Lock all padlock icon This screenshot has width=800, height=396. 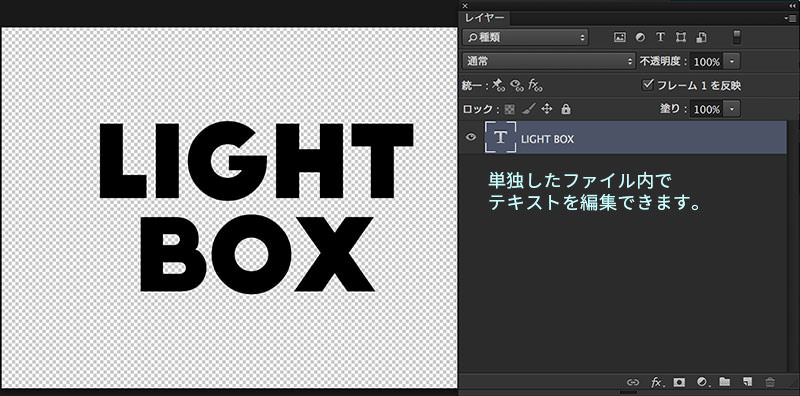[x=566, y=109]
